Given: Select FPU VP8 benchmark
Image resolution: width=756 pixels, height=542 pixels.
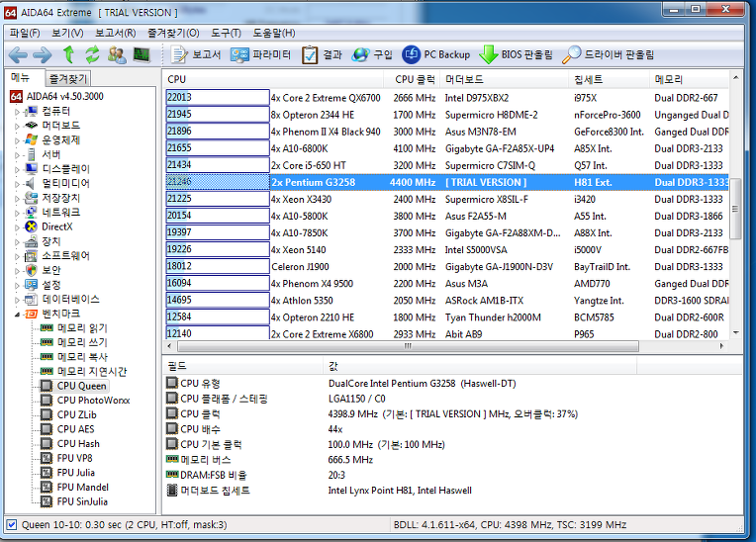Looking at the screenshot, I should [75, 458].
